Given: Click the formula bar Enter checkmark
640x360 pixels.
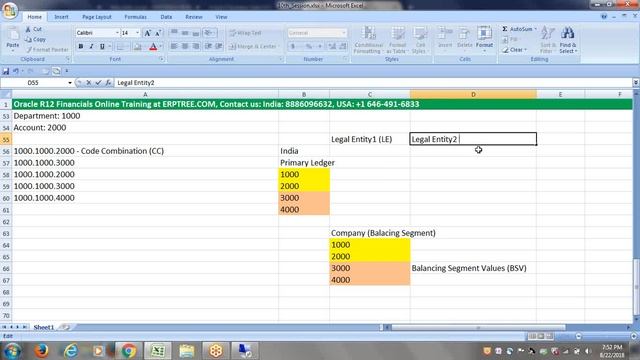Looking at the screenshot, I should coord(98,83).
